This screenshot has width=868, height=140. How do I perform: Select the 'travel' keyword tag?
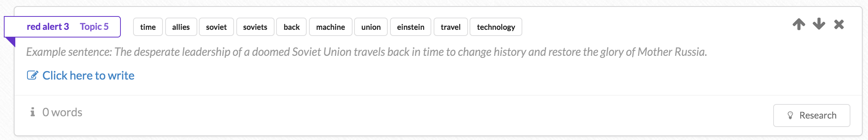[450, 27]
